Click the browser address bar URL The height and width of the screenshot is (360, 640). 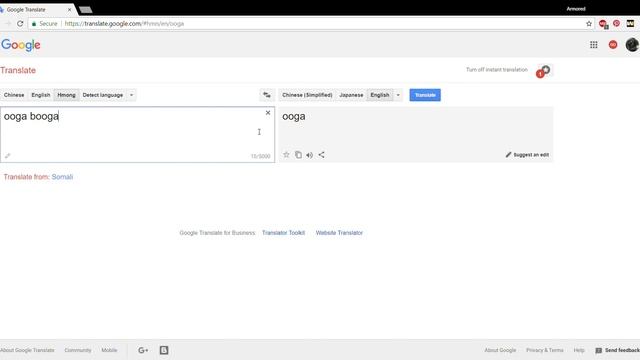click(124, 24)
